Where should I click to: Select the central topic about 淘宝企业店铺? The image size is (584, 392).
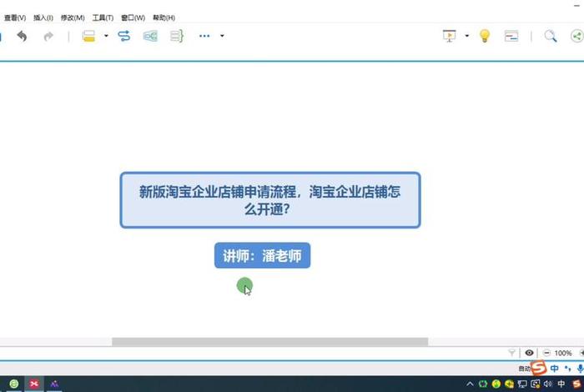pos(270,200)
